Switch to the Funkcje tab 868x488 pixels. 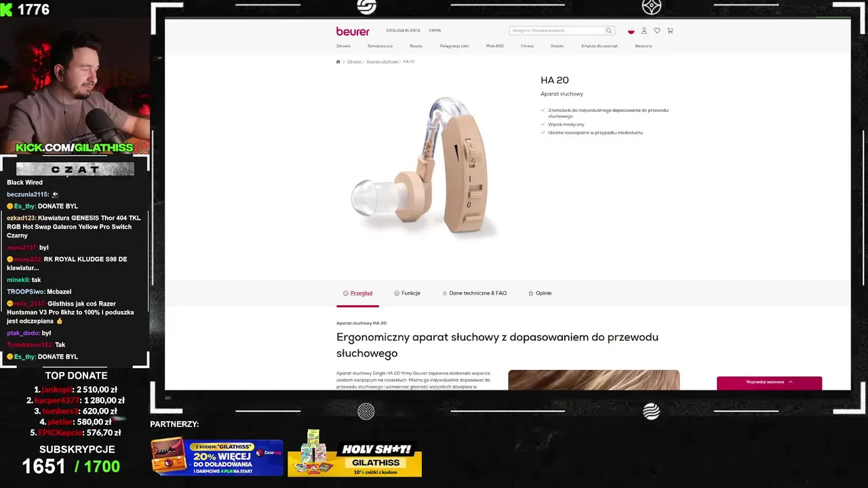[x=407, y=293]
